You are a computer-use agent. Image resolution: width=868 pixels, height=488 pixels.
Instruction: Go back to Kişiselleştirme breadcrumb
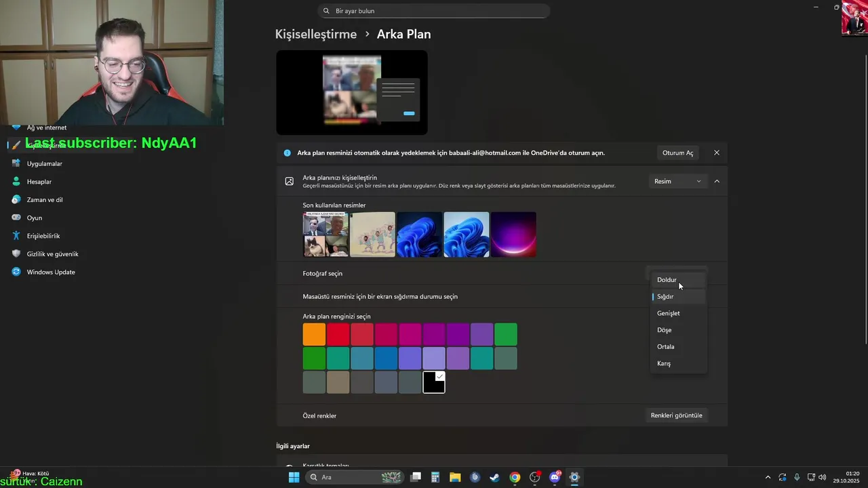point(315,34)
